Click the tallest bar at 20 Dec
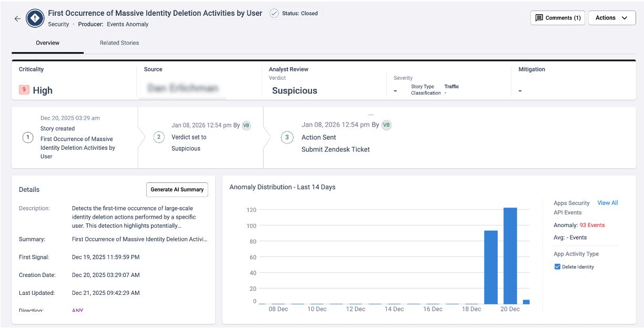 (x=510, y=255)
